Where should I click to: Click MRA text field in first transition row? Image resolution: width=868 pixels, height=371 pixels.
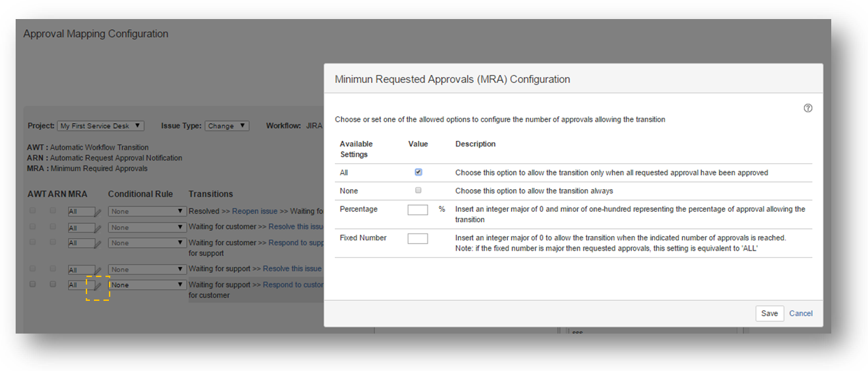pyautogui.click(x=80, y=212)
